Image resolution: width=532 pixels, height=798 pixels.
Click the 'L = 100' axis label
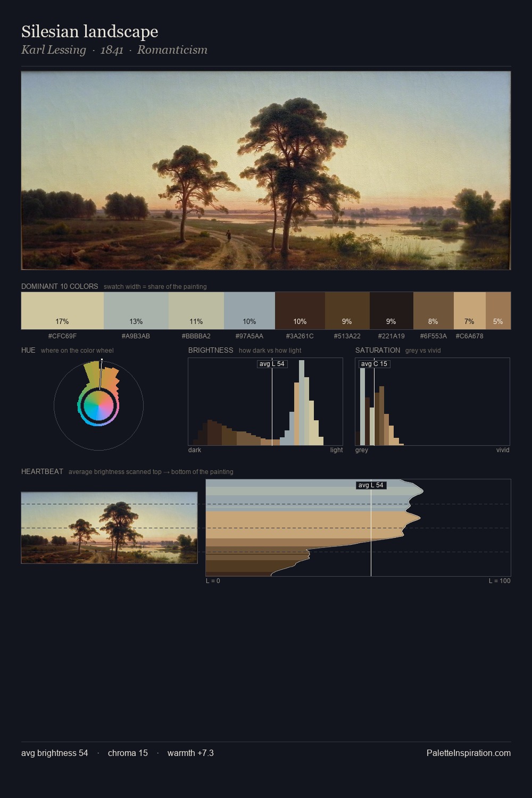[x=500, y=581]
